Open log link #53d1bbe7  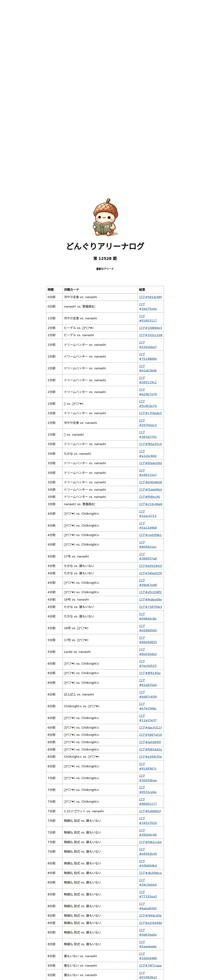148,345
